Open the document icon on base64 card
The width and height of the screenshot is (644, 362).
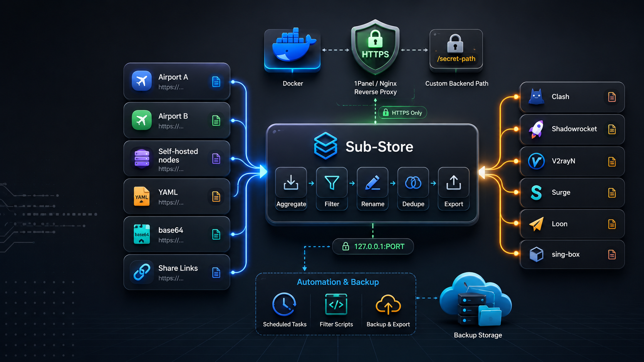click(216, 234)
